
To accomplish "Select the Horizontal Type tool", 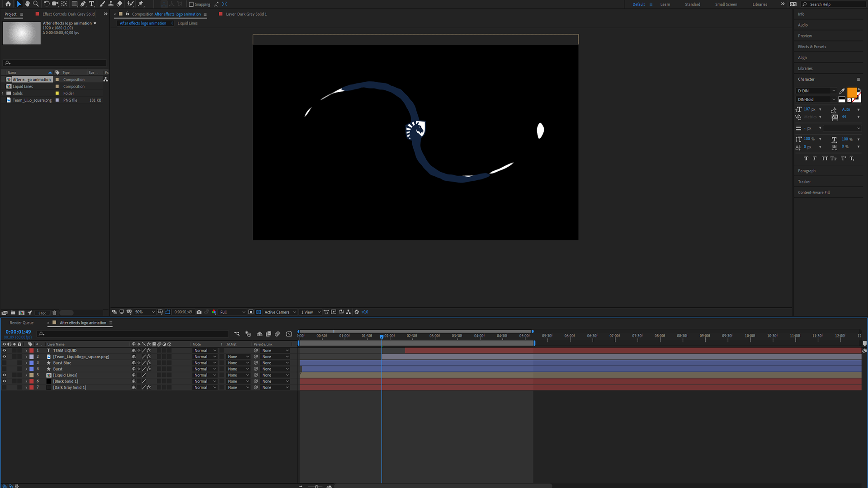I will point(92,4).
